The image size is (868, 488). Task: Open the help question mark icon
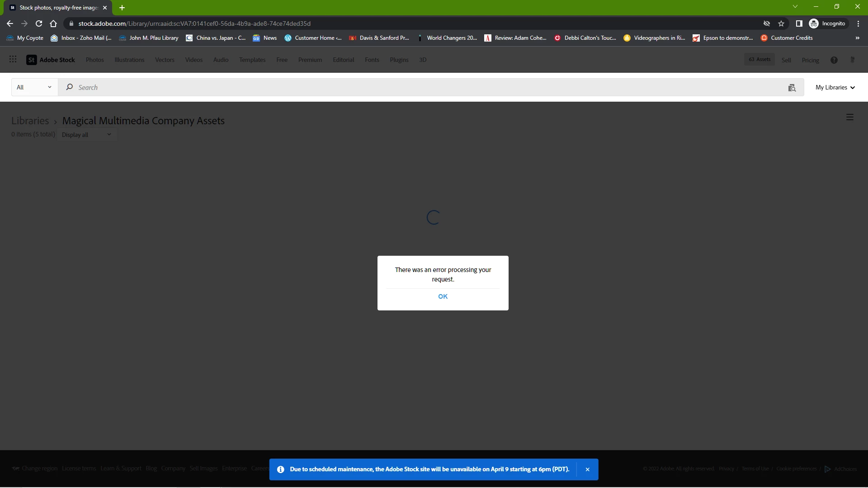834,60
